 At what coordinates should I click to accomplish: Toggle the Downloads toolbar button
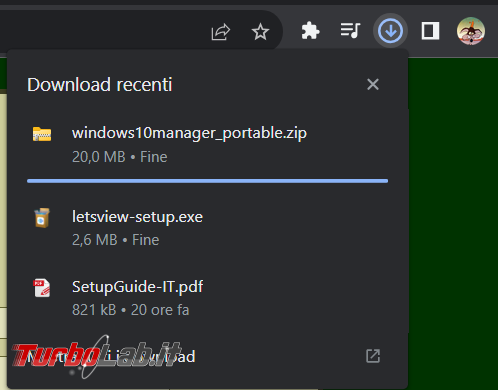point(390,31)
